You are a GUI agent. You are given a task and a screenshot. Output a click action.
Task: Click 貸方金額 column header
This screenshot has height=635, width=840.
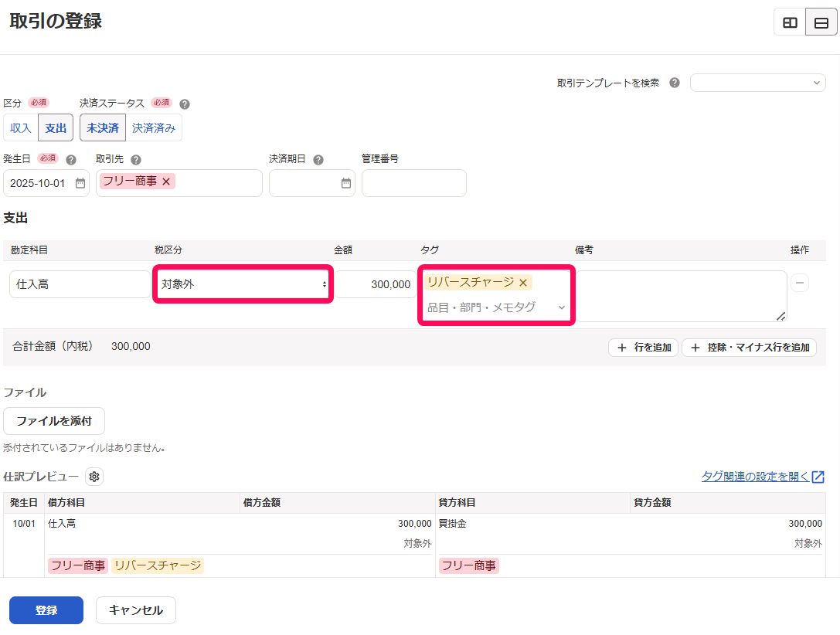(652, 503)
